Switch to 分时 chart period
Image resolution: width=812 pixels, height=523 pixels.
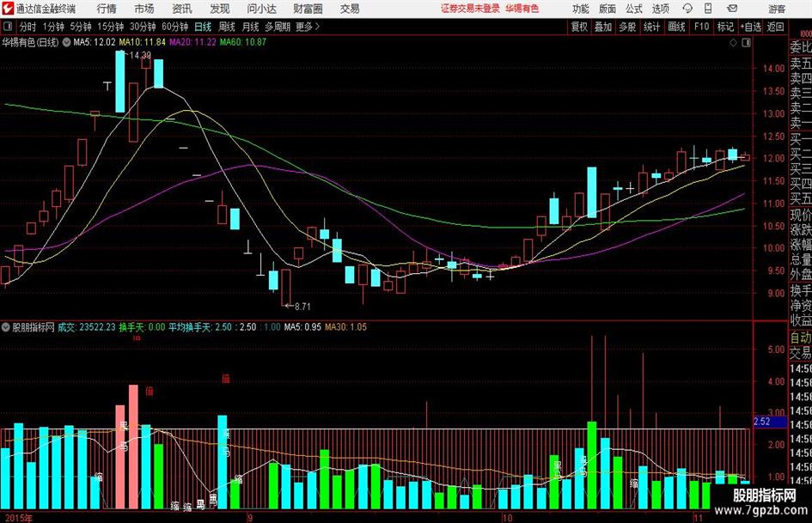[27, 27]
